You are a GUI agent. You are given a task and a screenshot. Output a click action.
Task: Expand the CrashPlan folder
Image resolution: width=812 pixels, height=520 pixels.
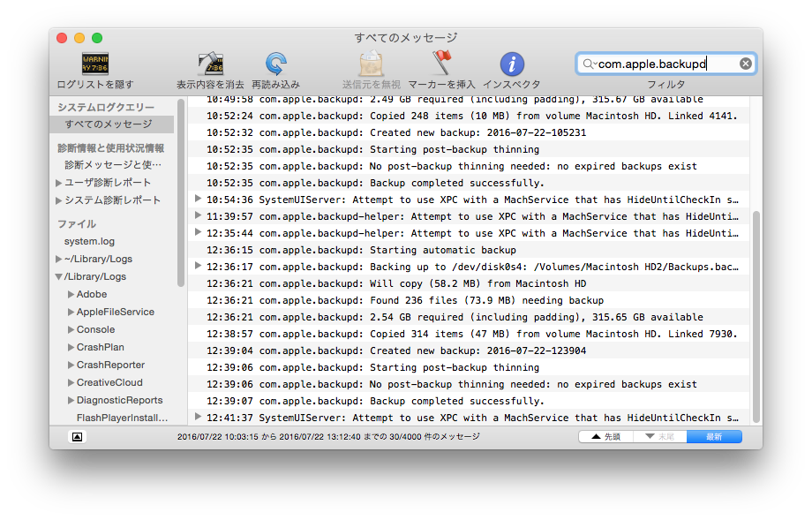click(71, 347)
